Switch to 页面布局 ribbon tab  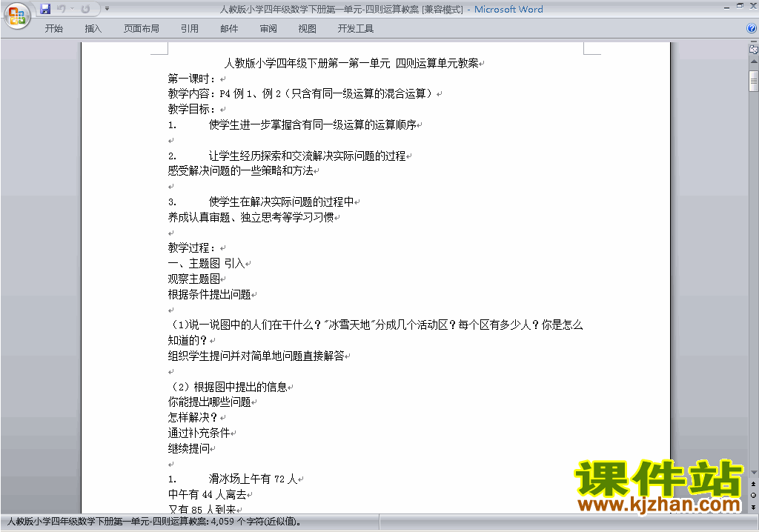(142, 29)
